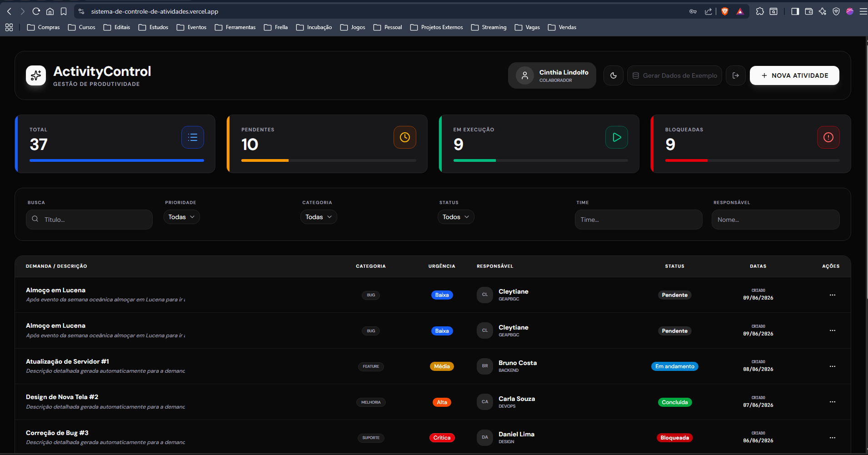
Task: Open actions menu for Atualização de Servidor #1
Action: pos(832,366)
